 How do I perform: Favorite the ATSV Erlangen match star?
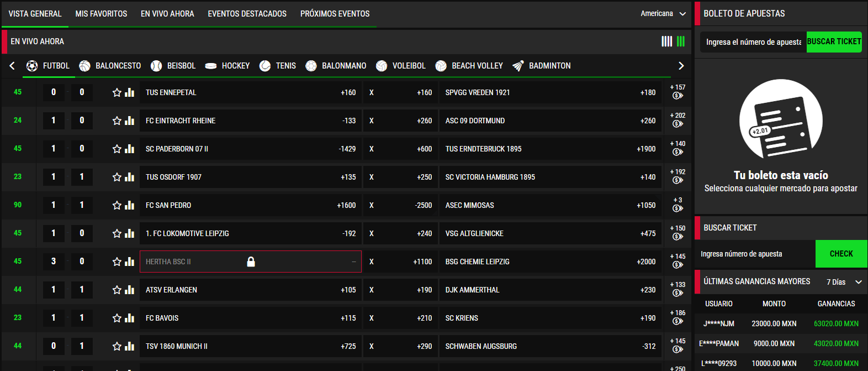[x=117, y=290]
